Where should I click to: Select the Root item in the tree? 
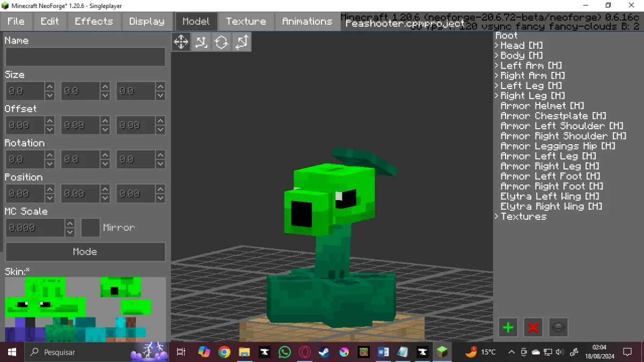[507, 35]
